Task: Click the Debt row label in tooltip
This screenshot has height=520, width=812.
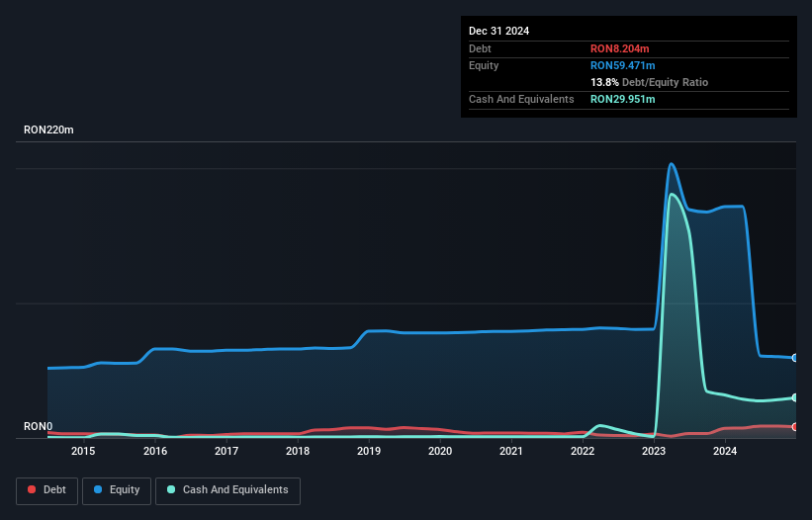Action: pyautogui.click(x=480, y=48)
